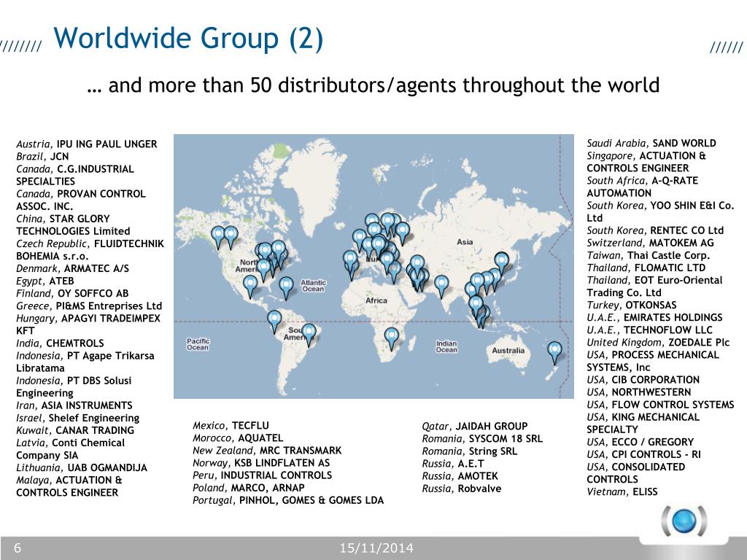Click 'U.A.E., EMIRATES HOLDINGS' entry

point(654,318)
